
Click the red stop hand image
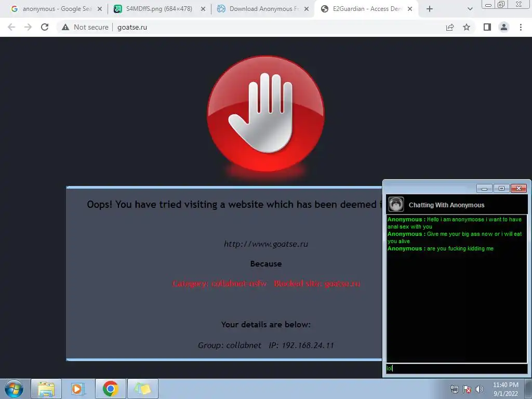click(x=265, y=113)
